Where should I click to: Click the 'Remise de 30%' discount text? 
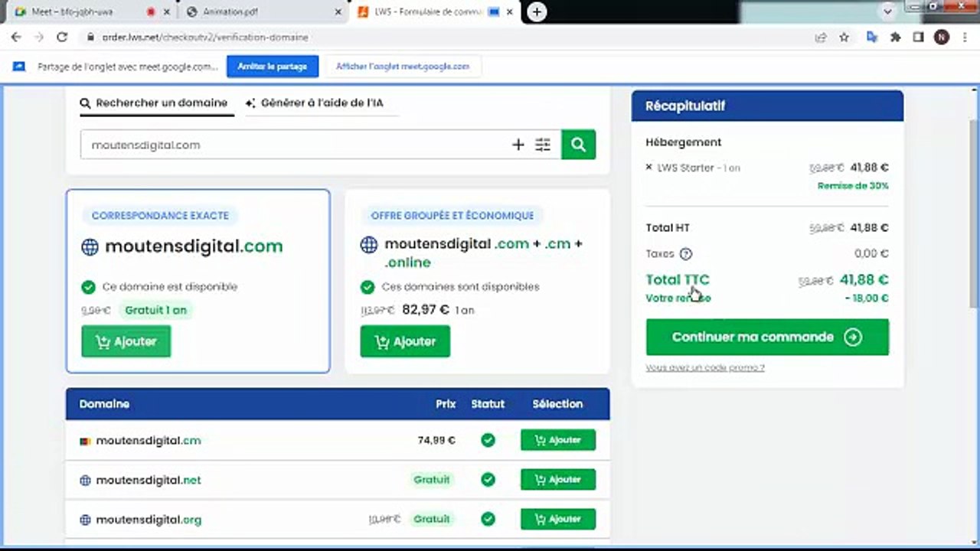coord(853,186)
